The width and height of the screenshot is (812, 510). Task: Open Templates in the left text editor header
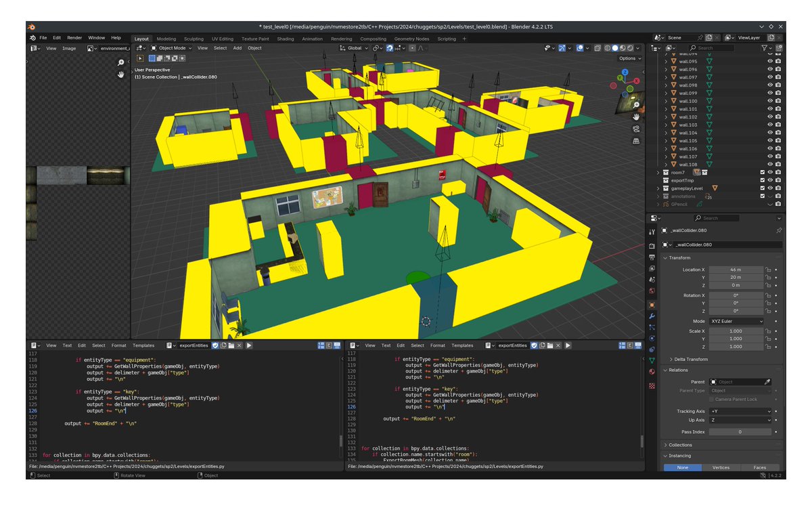coord(143,345)
